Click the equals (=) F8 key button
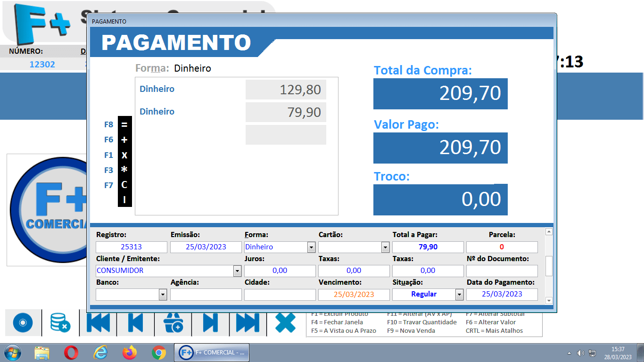 point(124,124)
